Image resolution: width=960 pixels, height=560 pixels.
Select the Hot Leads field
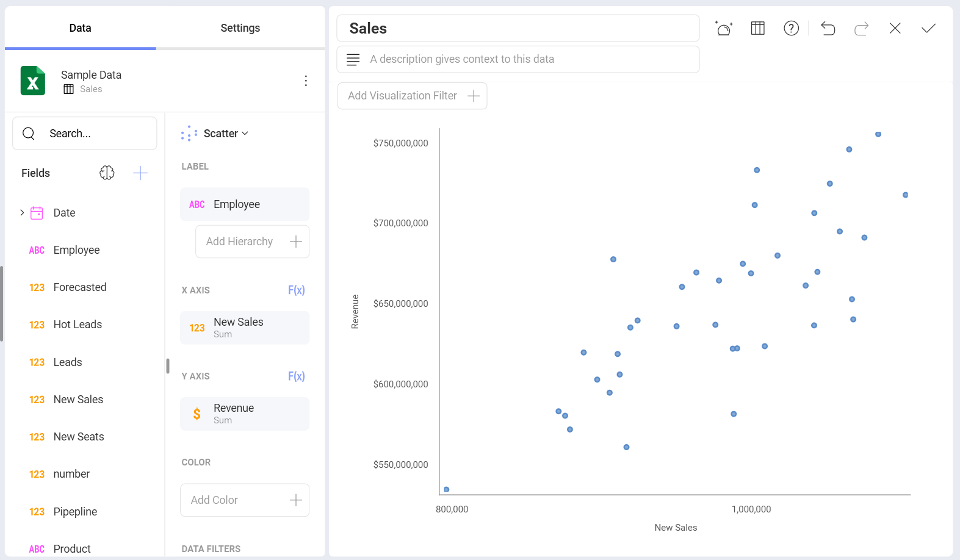point(78,325)
